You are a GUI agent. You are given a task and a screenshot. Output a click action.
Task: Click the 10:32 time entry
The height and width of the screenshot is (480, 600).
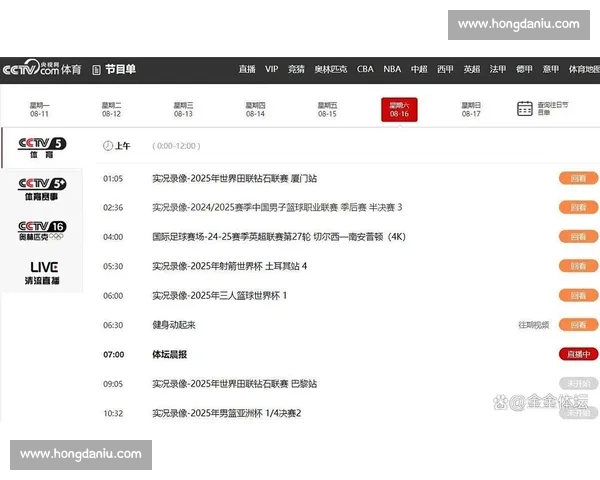[x=113, y=413]
